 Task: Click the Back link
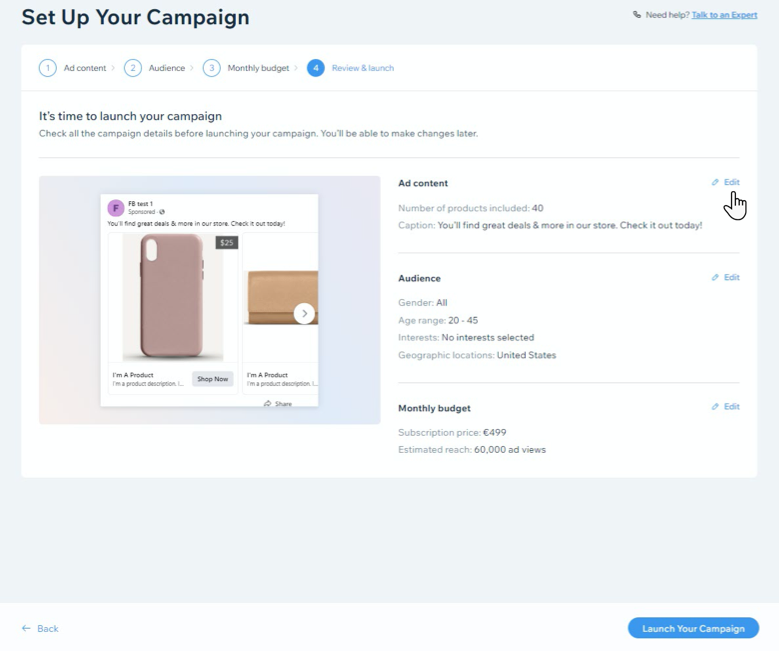pos(48,629)
